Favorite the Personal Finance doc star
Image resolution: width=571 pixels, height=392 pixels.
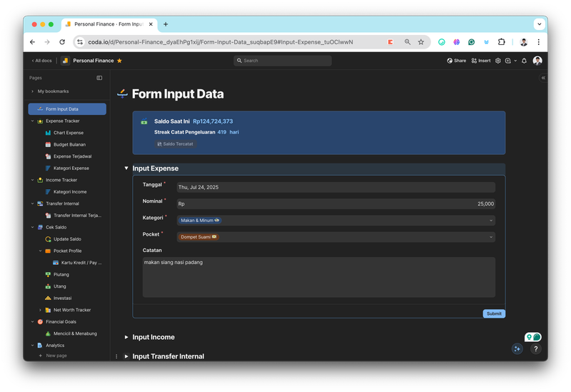[119, 61]
